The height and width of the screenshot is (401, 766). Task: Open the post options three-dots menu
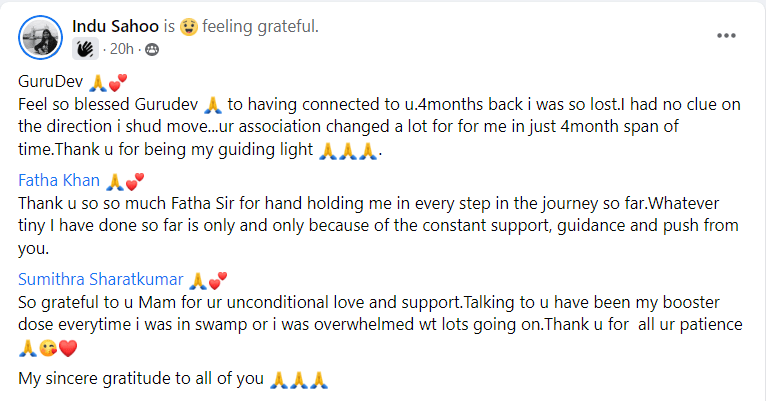tap(726, 36)
